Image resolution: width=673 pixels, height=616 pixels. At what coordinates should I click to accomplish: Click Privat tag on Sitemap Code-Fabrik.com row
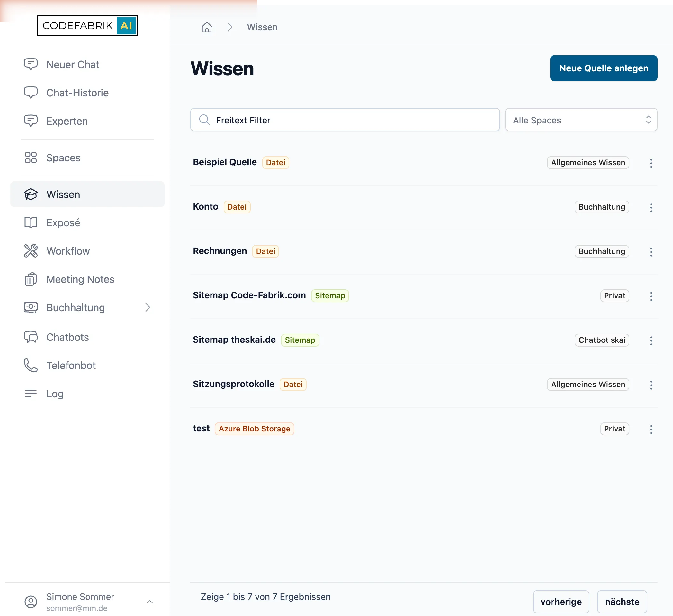(614, 296)
